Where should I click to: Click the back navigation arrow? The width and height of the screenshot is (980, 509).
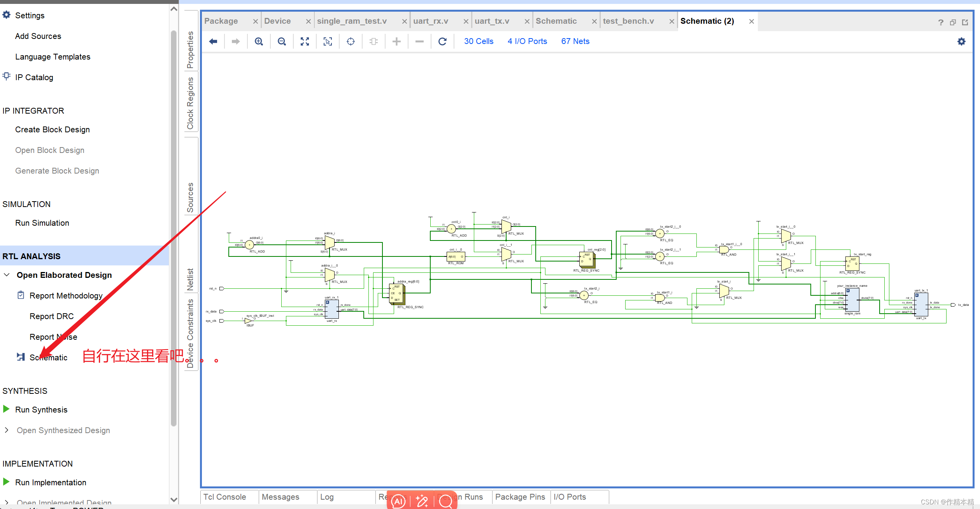coord(213,41)
